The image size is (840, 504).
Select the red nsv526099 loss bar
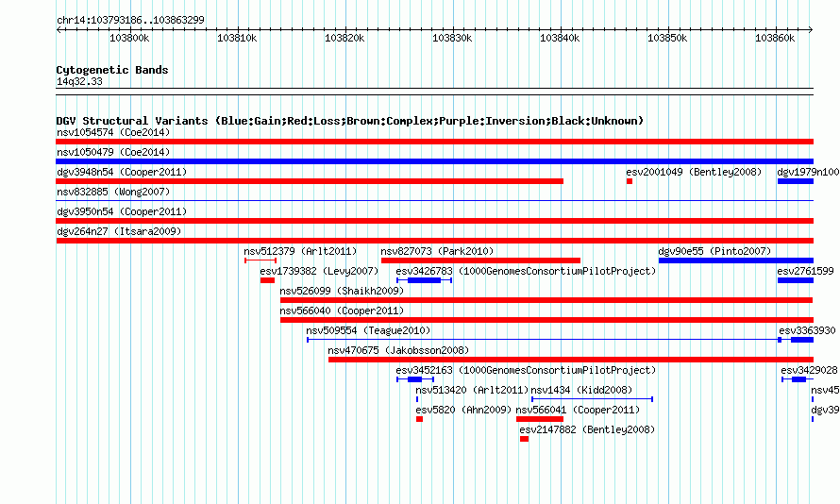click(546, 300)
